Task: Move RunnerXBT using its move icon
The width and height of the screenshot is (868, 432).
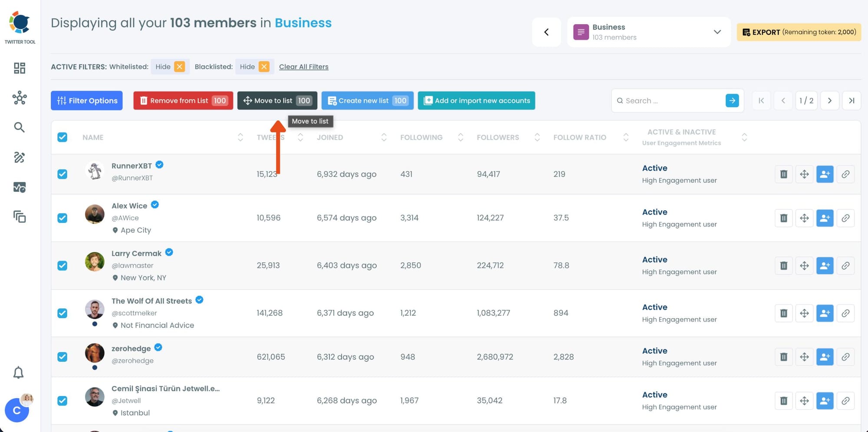Action: point(804,174)
